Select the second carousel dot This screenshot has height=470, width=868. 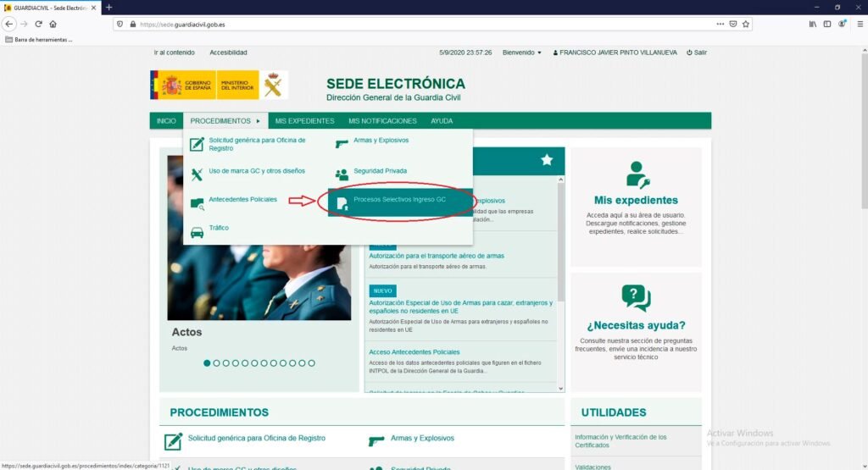(x=216, y=363)
